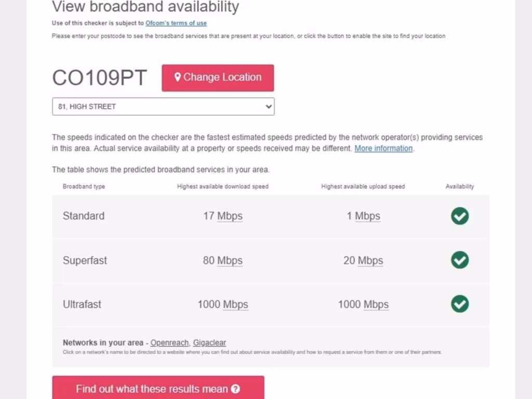Click Mbps abbreviation in Ultrafast download speed
The height and width of the screenshot is (399, 532).
[x=235, y=304]
